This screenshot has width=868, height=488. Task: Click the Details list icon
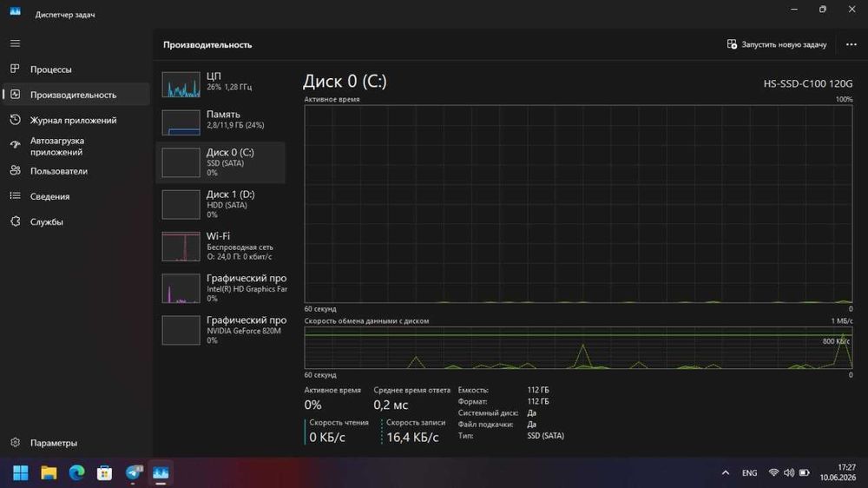15,196
